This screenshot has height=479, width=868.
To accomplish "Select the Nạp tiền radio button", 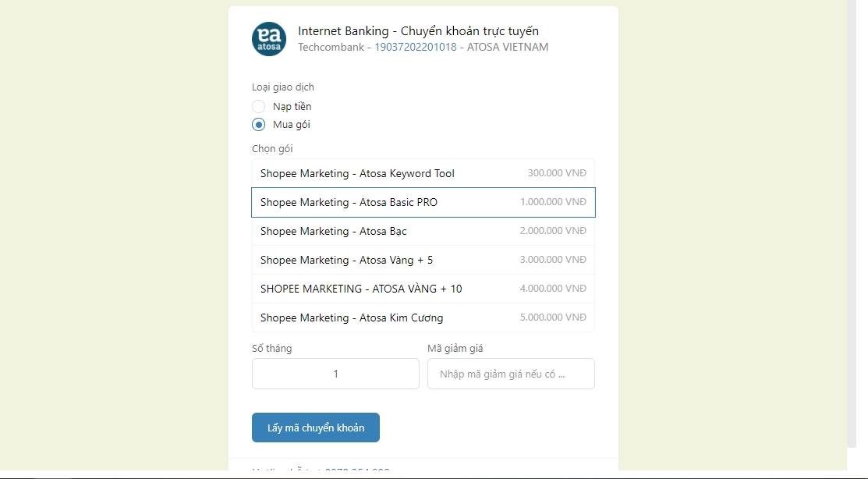I will 259,107.
